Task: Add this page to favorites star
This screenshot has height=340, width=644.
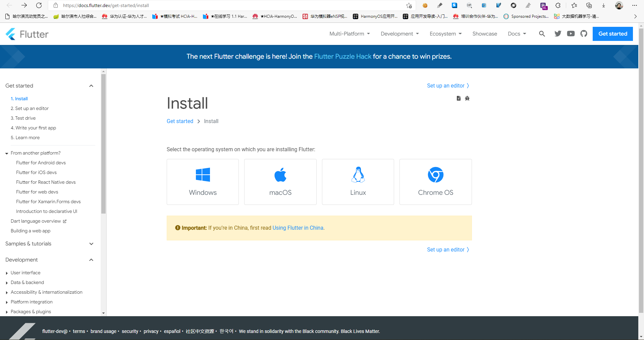Action: [x=409, y=5]
